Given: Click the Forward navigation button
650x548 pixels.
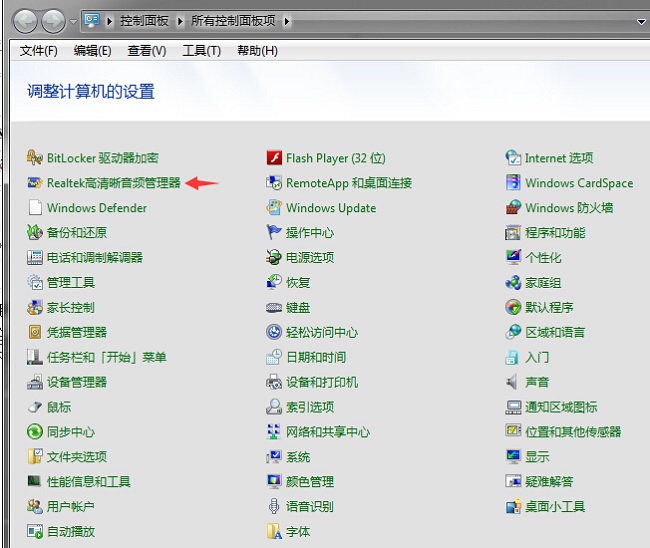Looking at the screenshot, I should (x=53, y=21).
